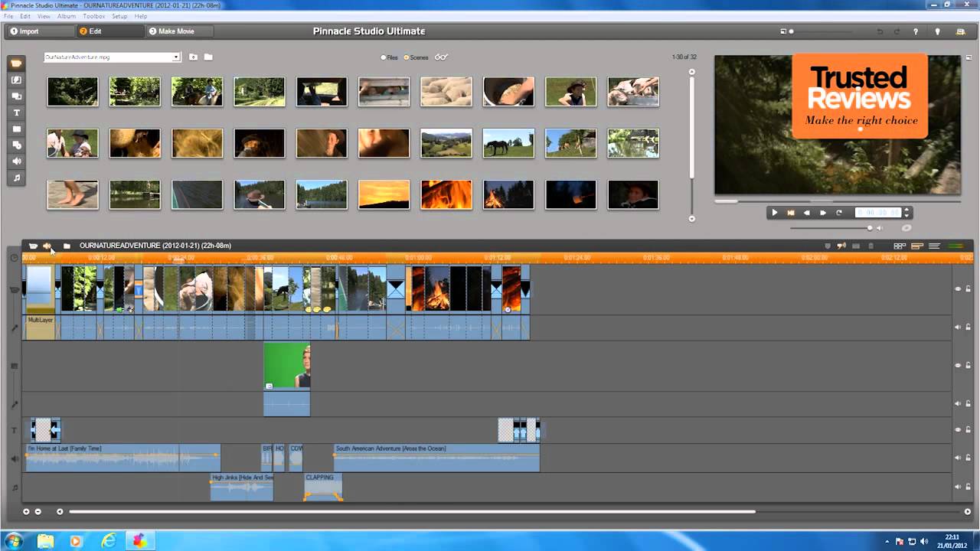The image size is (980, 551).
Task: Increase the preview timecode with up stepper
Action: [x=906, y=210]
